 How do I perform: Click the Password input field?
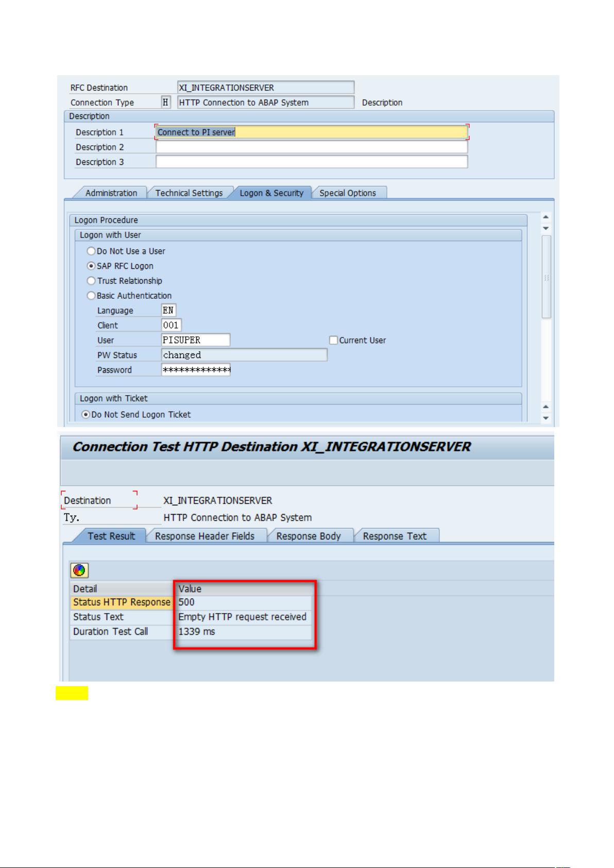[x=196, y=370]
